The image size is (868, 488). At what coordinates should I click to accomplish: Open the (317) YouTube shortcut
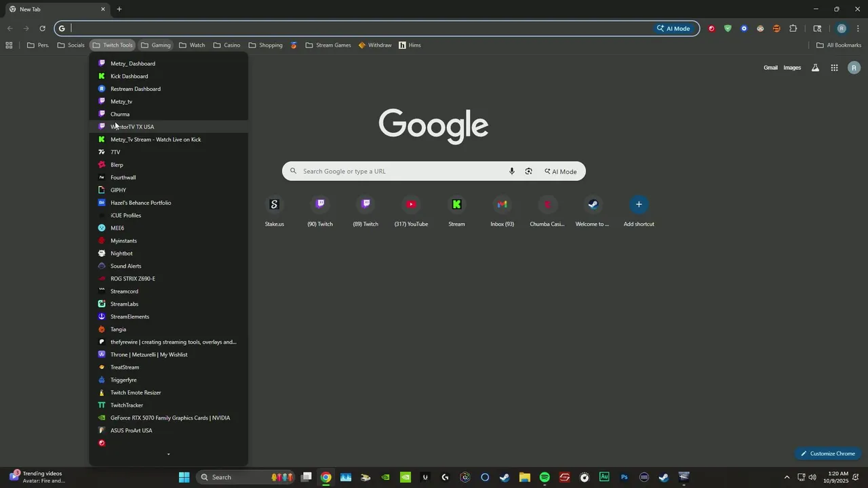click(411, 211)
